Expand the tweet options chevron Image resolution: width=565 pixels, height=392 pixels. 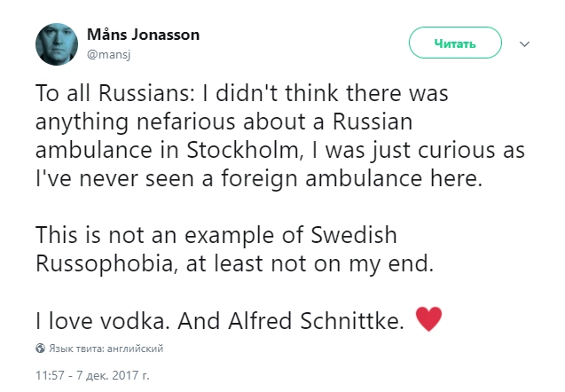point(523,43)
